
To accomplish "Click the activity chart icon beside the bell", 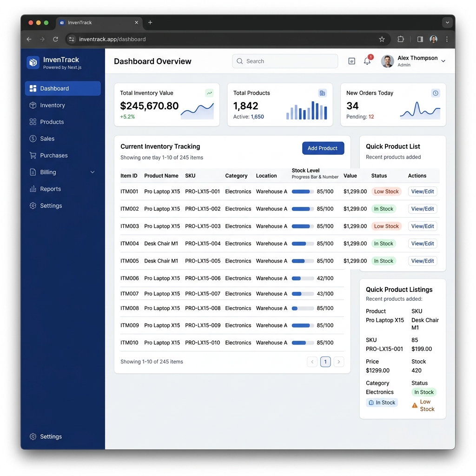I will (351, 61).
